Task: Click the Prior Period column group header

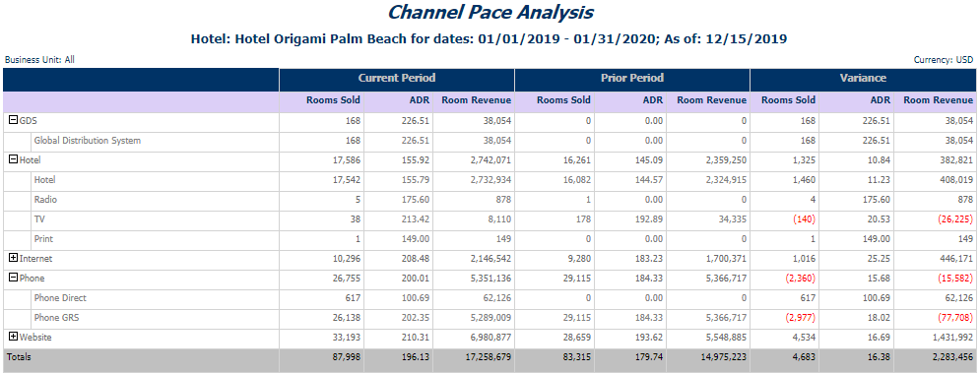Action: pos(632,79)
